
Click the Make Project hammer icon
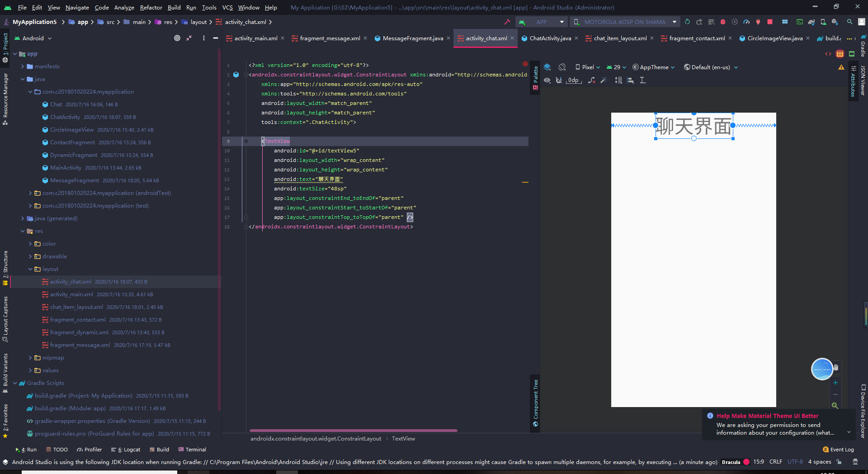[507, 22]
